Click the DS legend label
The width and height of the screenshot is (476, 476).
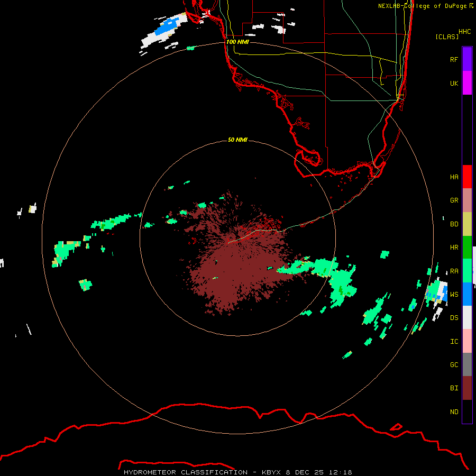[454, 318]
